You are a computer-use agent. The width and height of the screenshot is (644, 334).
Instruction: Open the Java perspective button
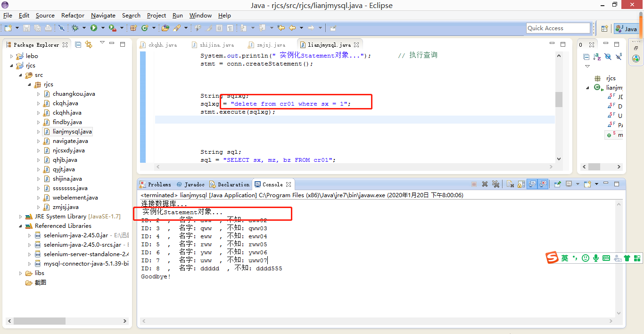pyautogui.click(x=626, y=28)
